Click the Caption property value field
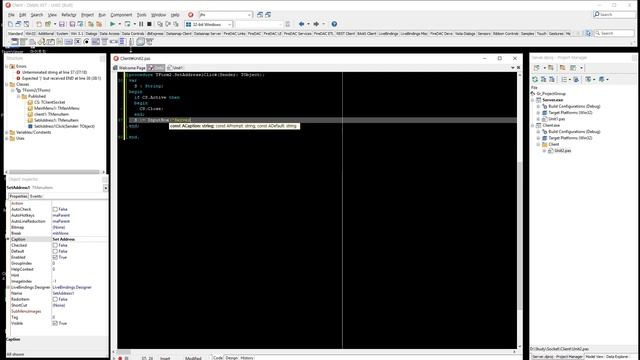 (80, 239)
